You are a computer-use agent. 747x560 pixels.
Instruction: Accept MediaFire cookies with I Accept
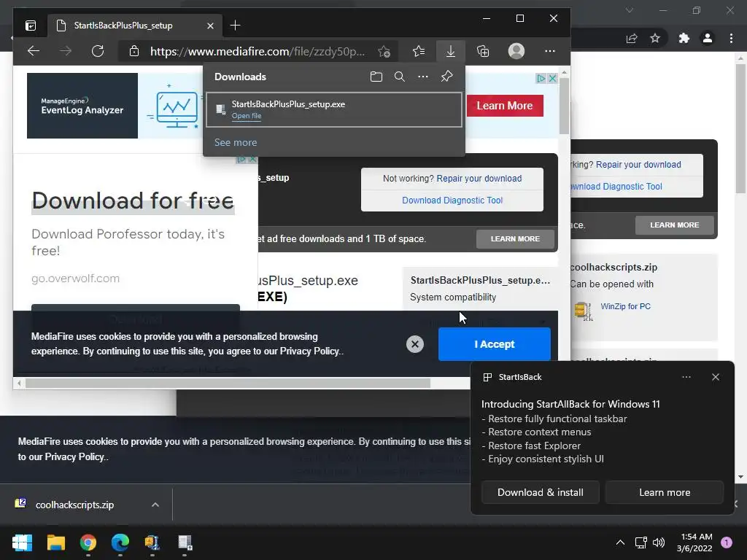tap(495, 344)
